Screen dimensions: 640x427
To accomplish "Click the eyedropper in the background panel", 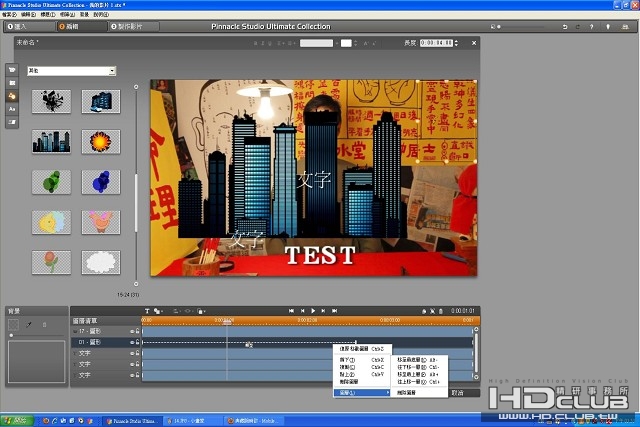I will [29, 325].
